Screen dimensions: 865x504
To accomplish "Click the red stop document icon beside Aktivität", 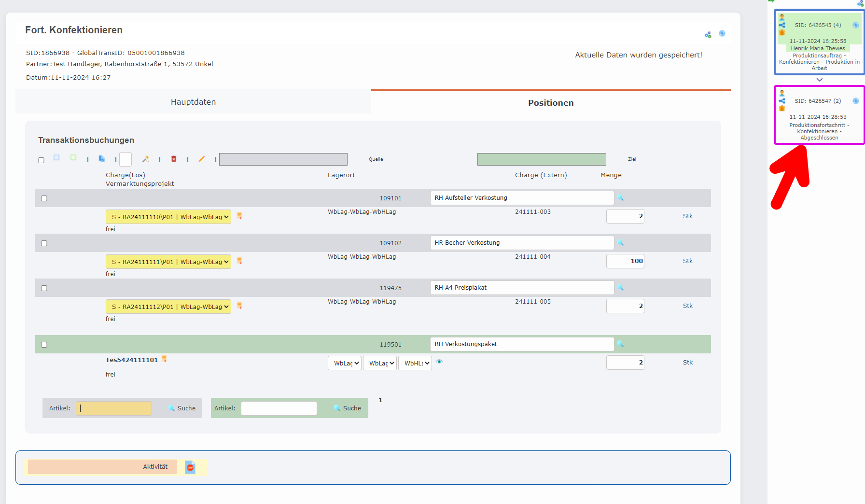I will [190, 467].
